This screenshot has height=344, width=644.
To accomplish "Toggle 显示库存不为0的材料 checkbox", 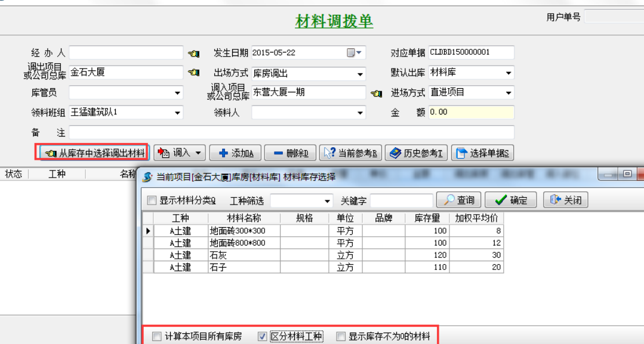I will tap(341, 337).
